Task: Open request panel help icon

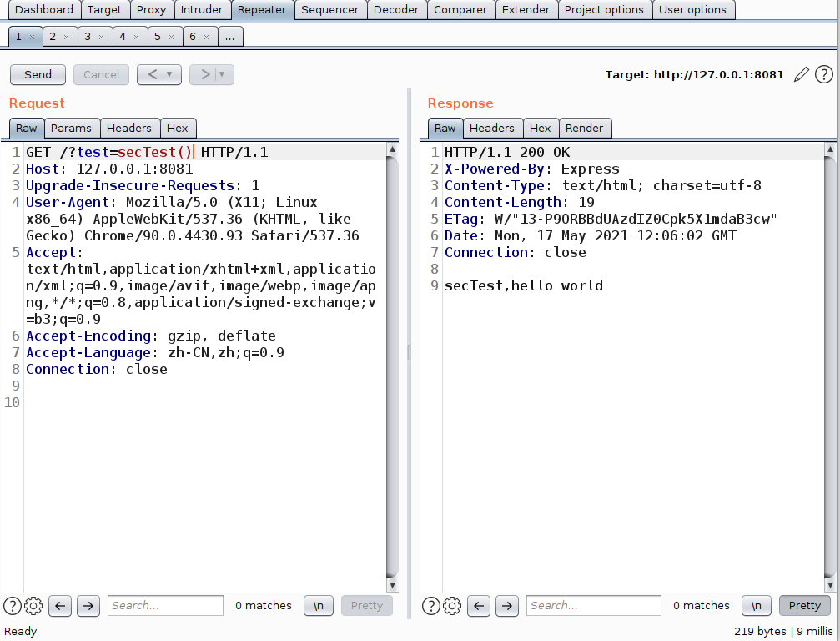Action: coord(13,606)
